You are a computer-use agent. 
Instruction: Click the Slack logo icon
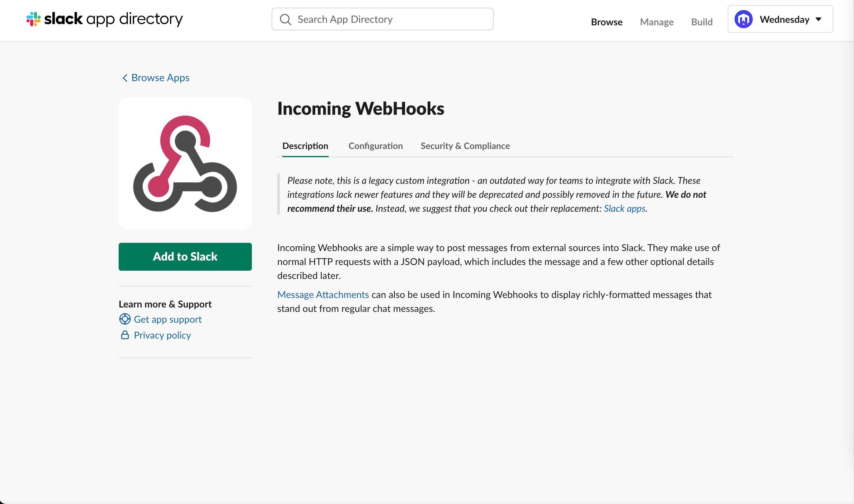pyautogui.click(x=33, y=19)
